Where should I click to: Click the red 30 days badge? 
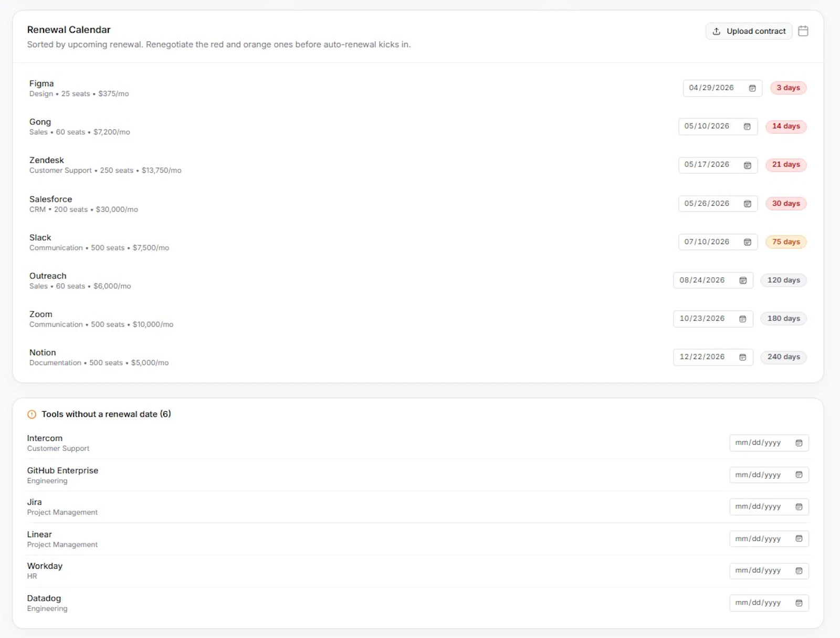pyautogui.click(x=786, y=204)
